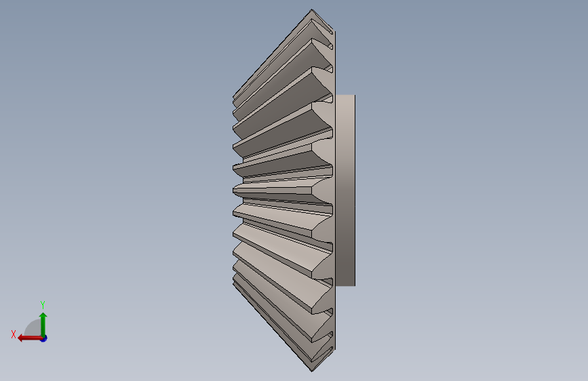The image size is (588, 381).
Task: Click the blue Z axis origin dot
Action: pyautogui.click(x=44, y=338)
